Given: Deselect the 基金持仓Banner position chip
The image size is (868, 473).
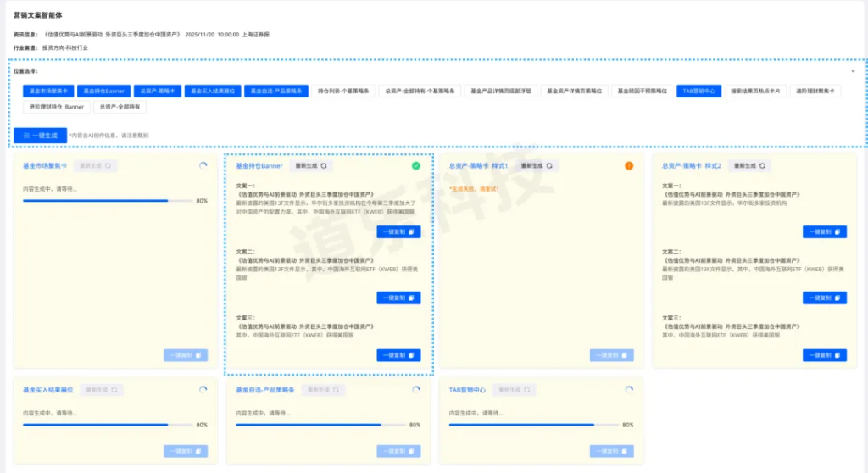Looking at the screenshot, I should coord(103,91).
